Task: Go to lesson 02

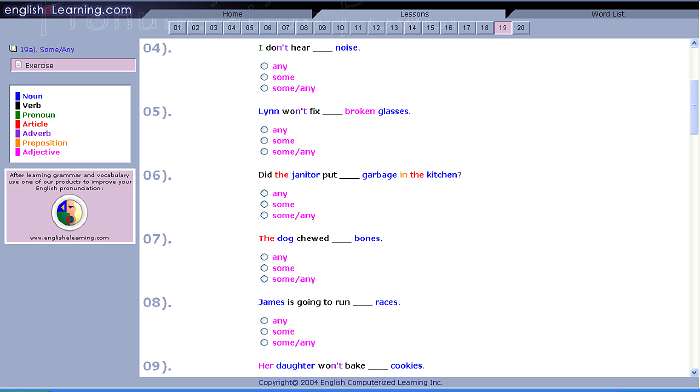Action: 196,28
